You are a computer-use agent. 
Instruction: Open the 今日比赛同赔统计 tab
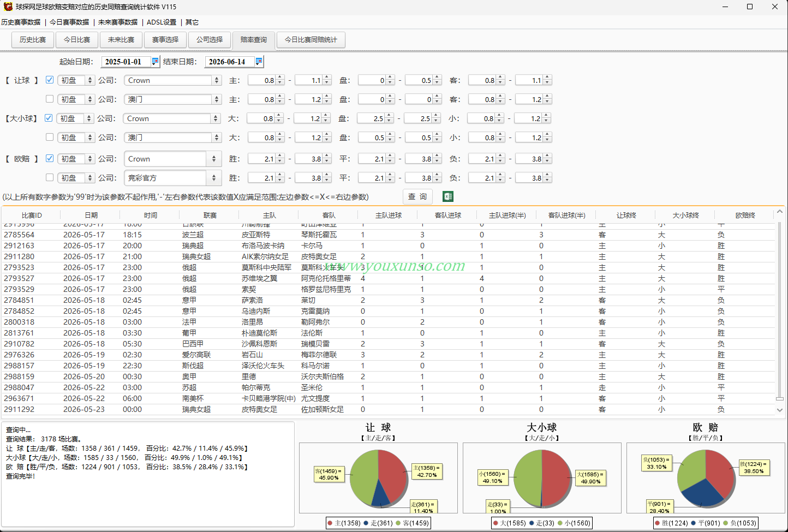click(311, 40)
